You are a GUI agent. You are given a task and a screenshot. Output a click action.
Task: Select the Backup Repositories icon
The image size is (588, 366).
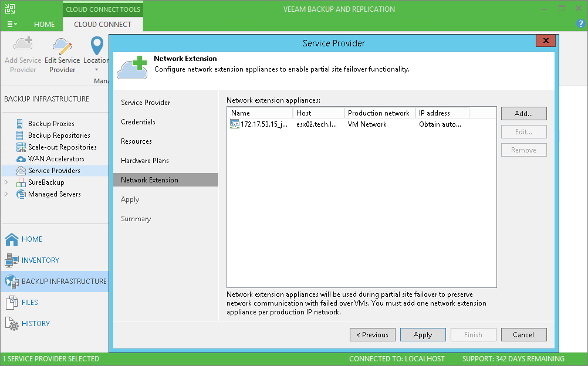20,135
